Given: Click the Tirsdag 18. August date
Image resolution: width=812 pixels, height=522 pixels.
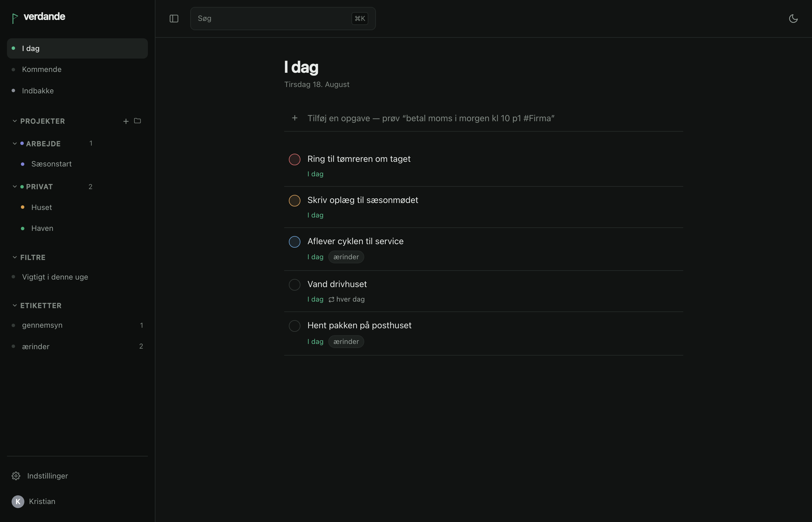Looking at the screenshot, I should click(316, 84).
